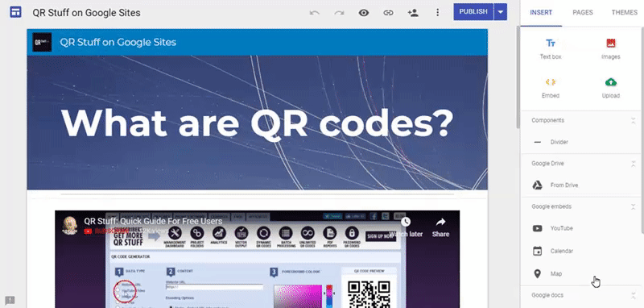Click the Publish button
The height and width of the screenshot is (308, 644).
coord(473,12)
